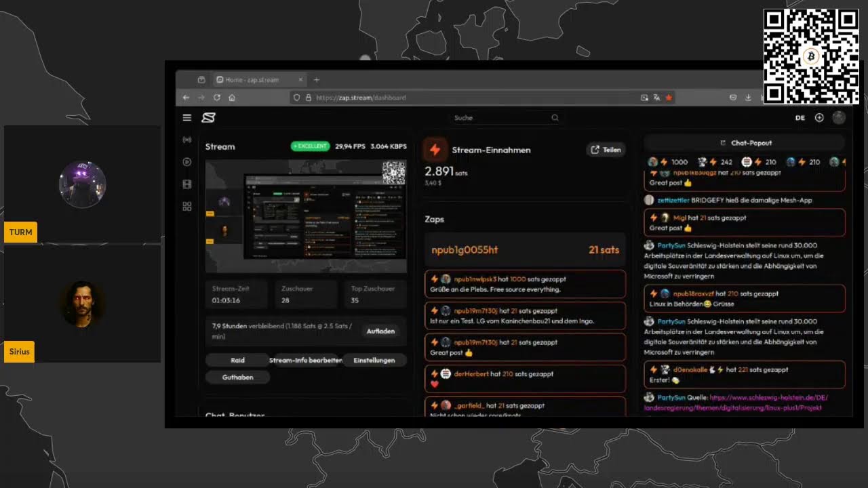Click the zap.stream S logo
The image size is (868, 488).
(x=208, y=117)
